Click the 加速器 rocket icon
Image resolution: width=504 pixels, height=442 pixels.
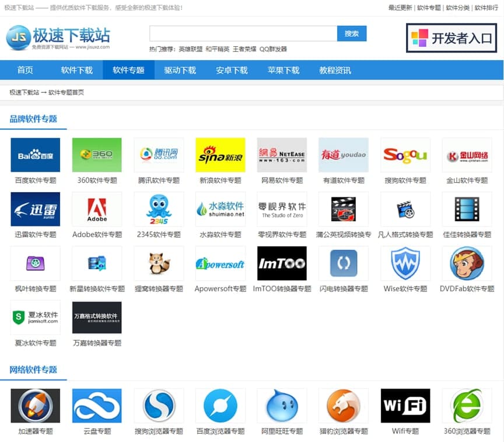point(36,406)
